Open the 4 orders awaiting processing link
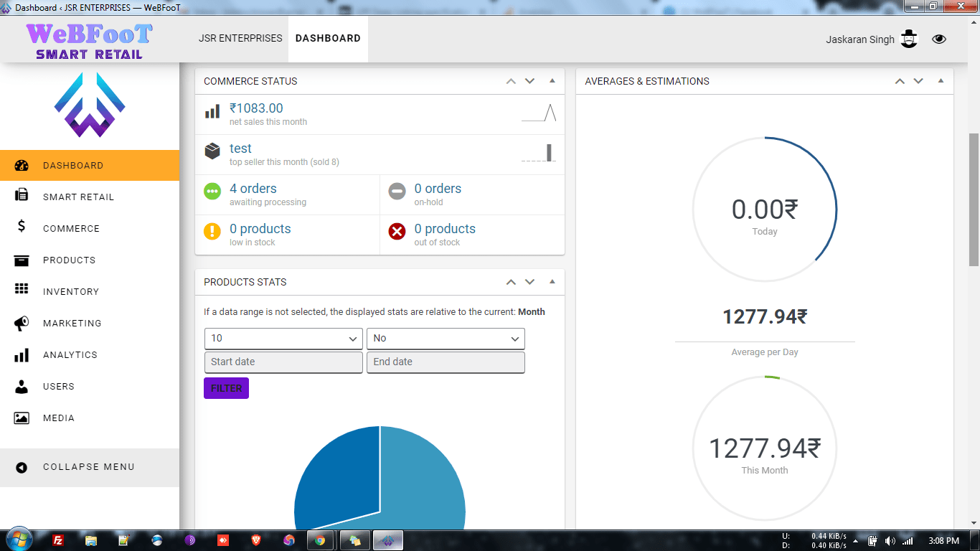 253,189
